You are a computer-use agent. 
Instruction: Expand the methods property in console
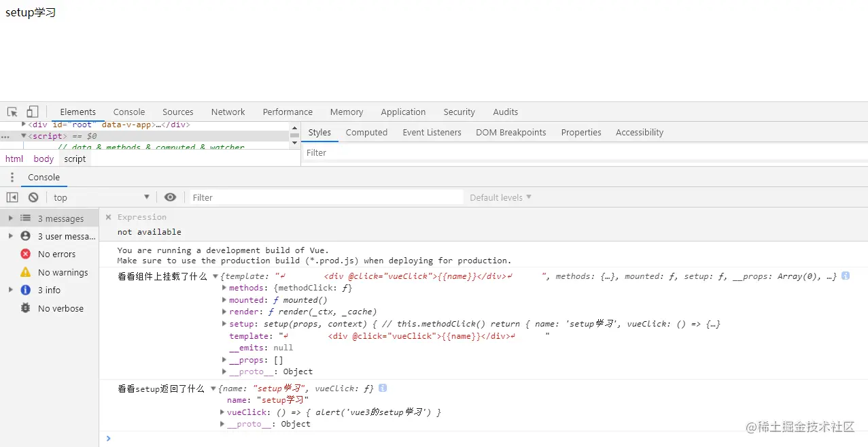pyautogui.click(x=224, y=288)
